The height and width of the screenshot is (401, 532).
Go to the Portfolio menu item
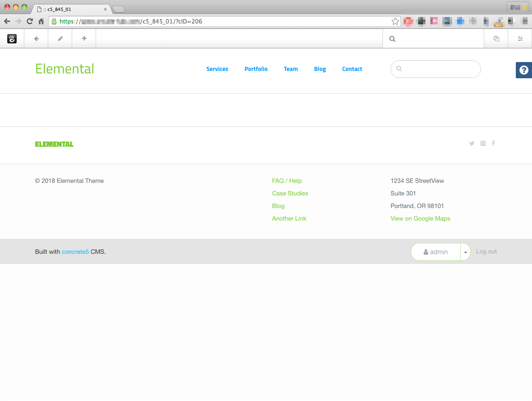tap(256, 69)
